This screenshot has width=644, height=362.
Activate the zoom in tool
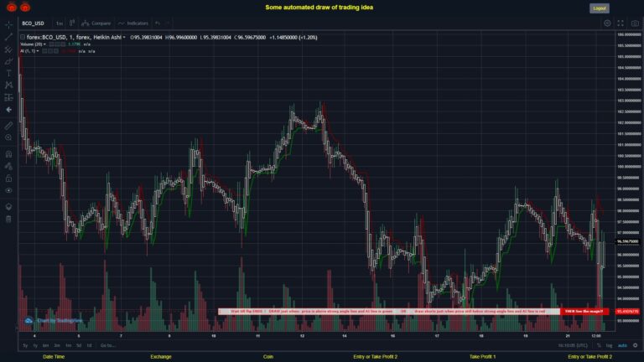(8, 137)
